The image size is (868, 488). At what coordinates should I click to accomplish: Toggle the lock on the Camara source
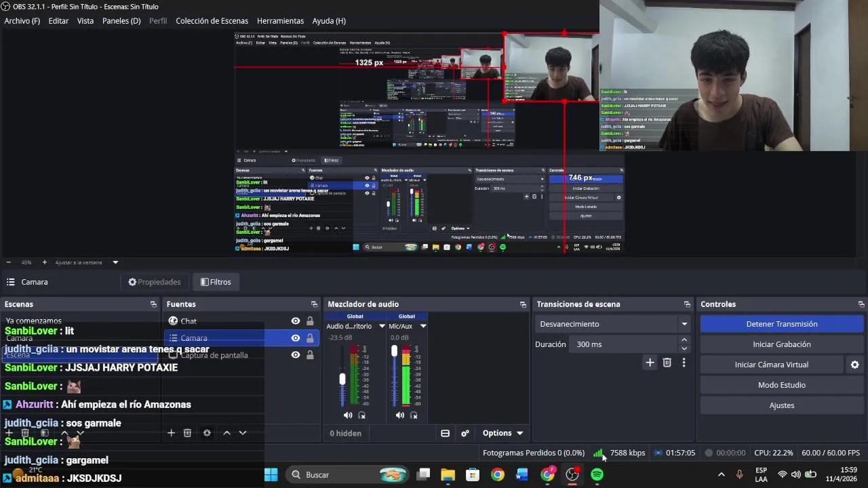tap(310, 338)
